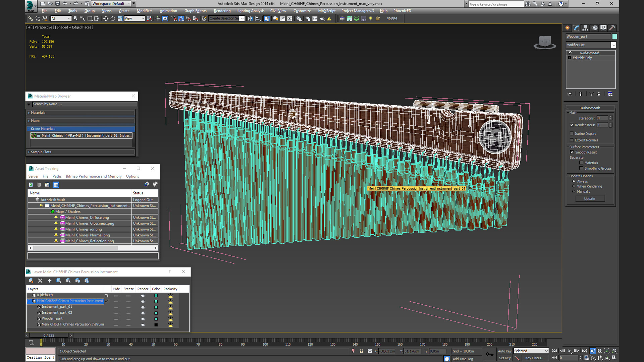The height and width of the screenshot is (362, 644).
Task: Click Configure Modifier Sets icon below stack
Action: coord(610,94)
